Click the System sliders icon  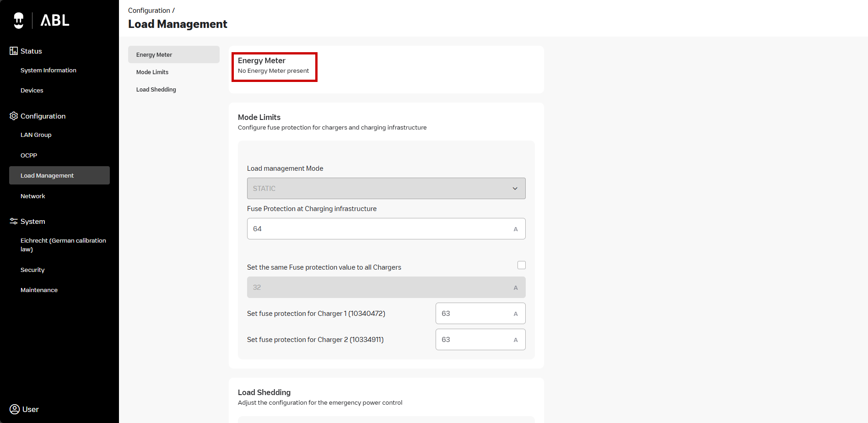(14, 221)
